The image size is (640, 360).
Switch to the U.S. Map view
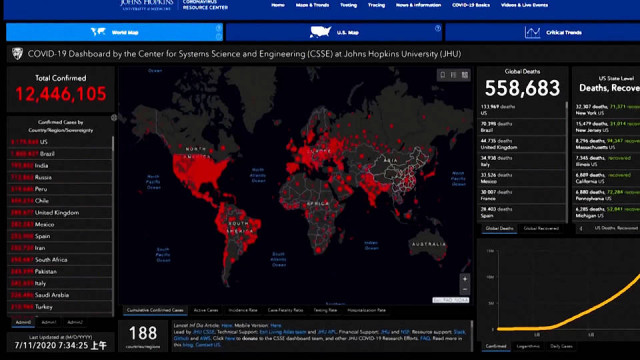333,32
